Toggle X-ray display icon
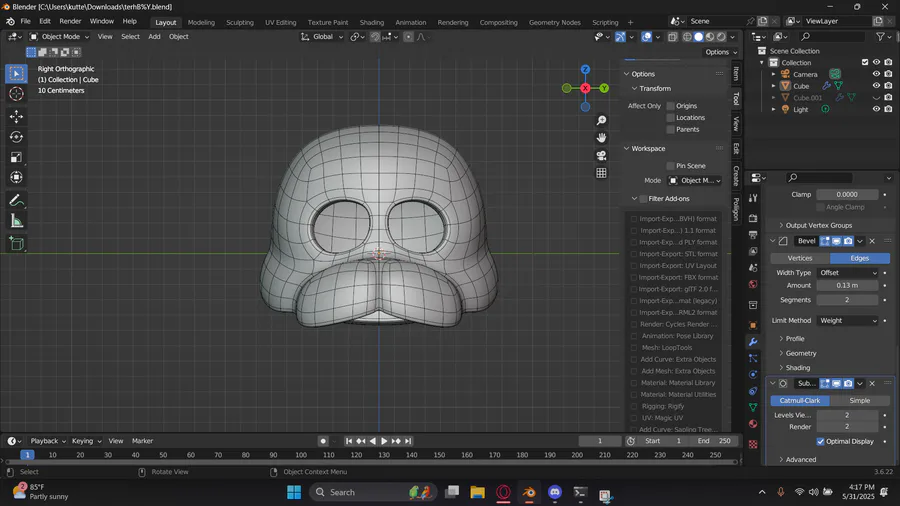This screenshot has height=506, width=900. 672,37
